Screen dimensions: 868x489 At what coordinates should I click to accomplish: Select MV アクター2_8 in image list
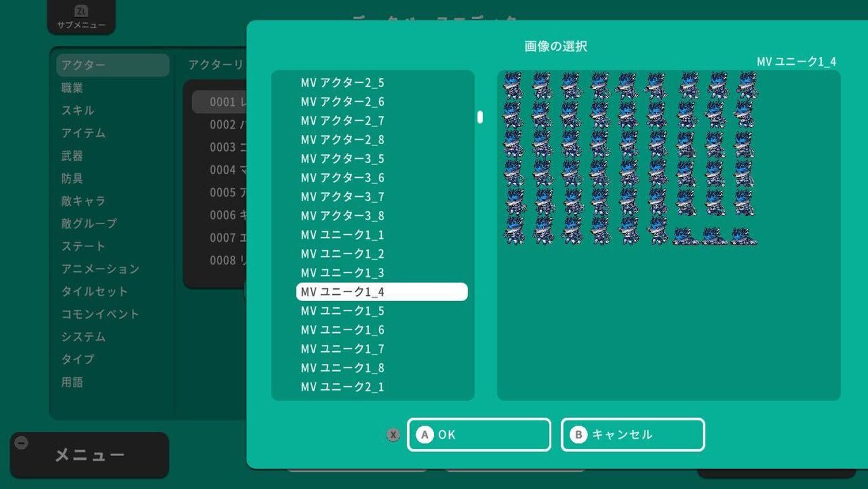(x=382, y=140)
